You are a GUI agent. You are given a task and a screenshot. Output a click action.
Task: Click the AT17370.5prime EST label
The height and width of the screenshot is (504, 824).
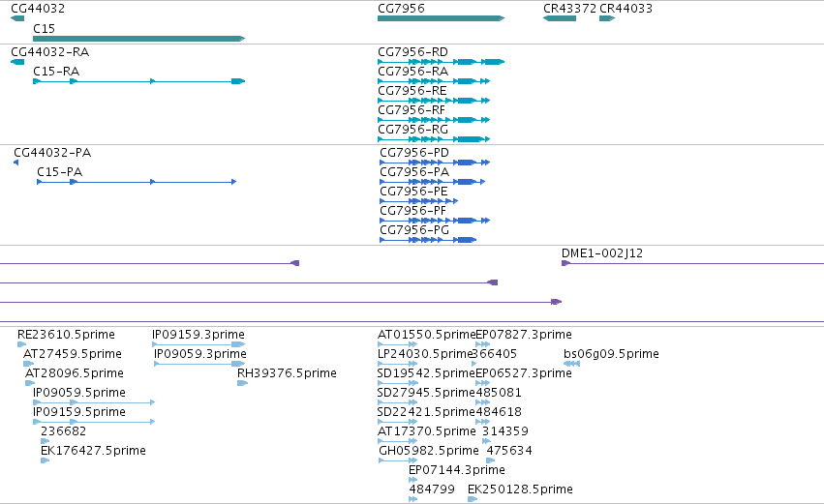pyautogui.click(x=427, y=431)
